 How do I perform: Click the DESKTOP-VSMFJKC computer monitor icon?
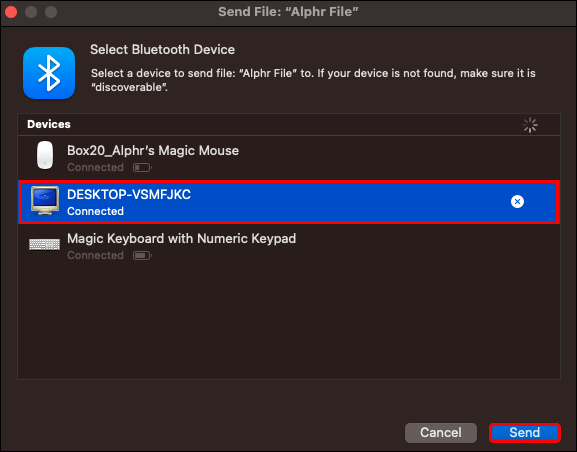(x=45, y=200)
